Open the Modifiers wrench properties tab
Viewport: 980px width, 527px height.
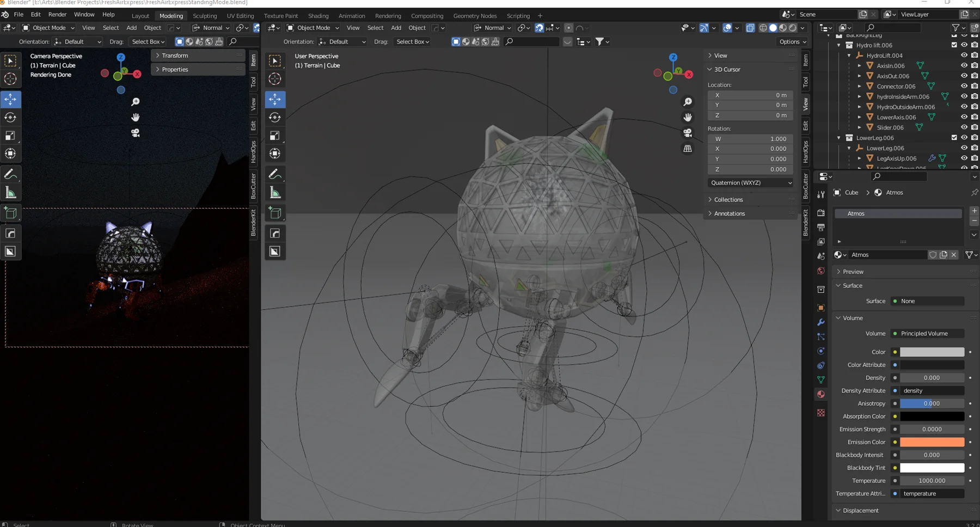[x=821, y=322]
